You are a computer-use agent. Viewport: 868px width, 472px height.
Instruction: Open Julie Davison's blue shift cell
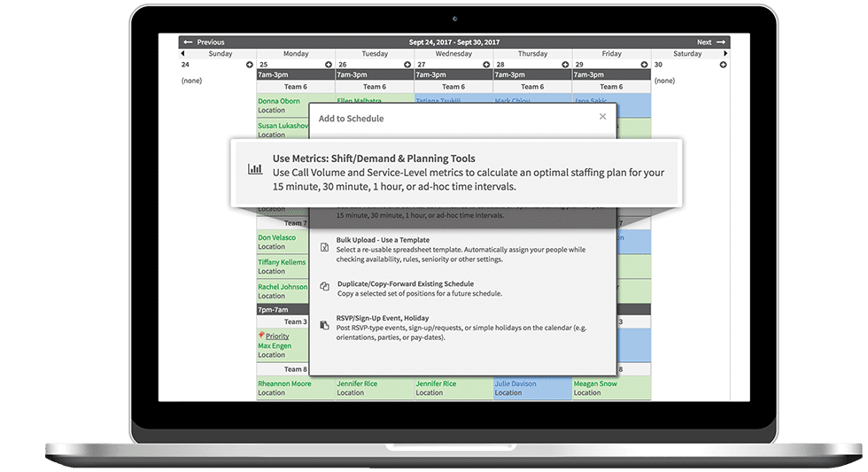pyautogui.click(x=532, y=388)
